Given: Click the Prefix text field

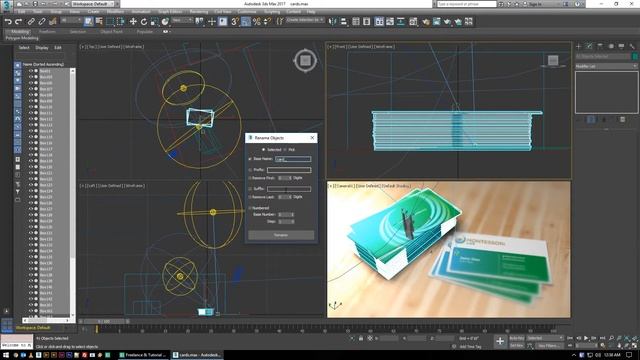Looking at the screenshot, I should click(x=289, y=170).
